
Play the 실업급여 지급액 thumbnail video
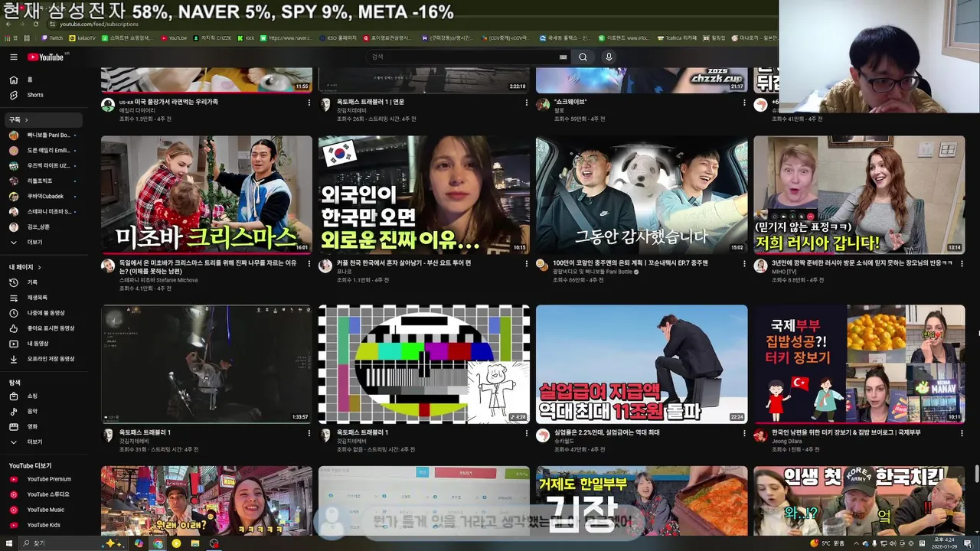pos(642,364)
